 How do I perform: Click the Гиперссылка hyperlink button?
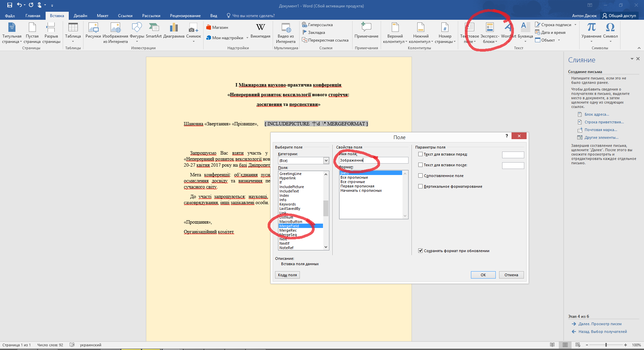pos(317,25)
